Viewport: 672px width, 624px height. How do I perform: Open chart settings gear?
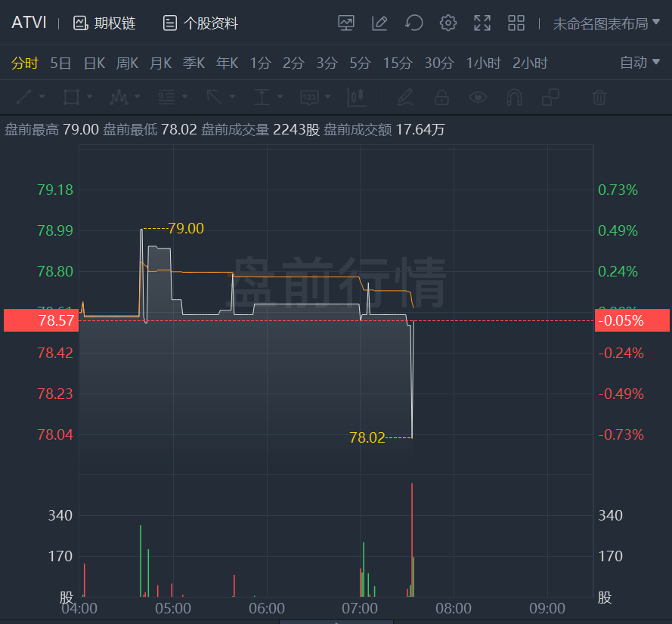point(447,23)
